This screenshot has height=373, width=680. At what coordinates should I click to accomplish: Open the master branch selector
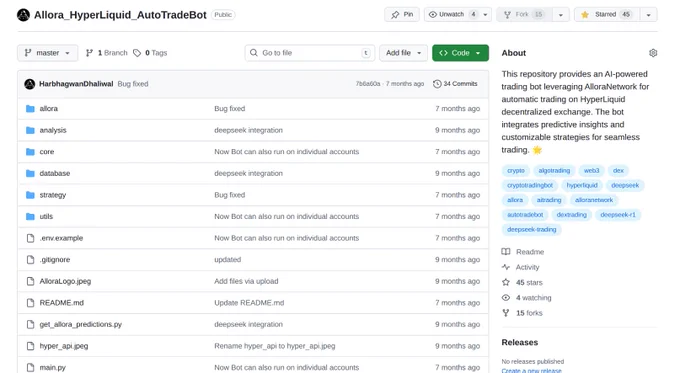click(48, 53)
